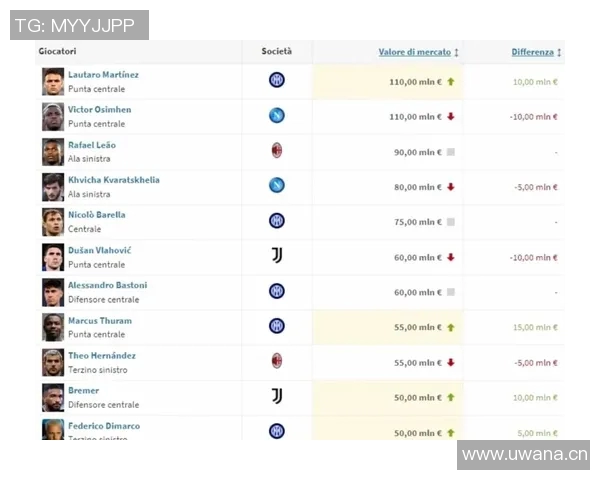Screen dimensions: 600x480
Task: Sort table by Differenza column
Action: 532,52
